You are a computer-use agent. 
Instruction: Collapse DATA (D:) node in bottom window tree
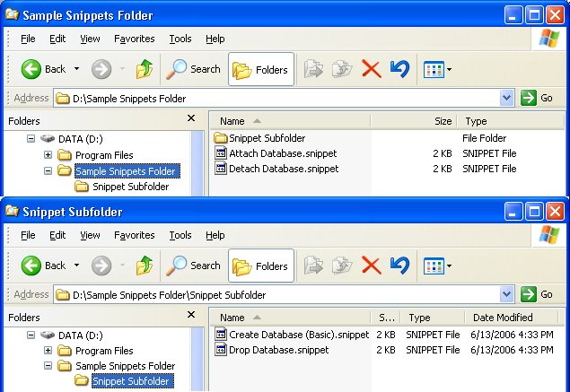coord(31,335)
